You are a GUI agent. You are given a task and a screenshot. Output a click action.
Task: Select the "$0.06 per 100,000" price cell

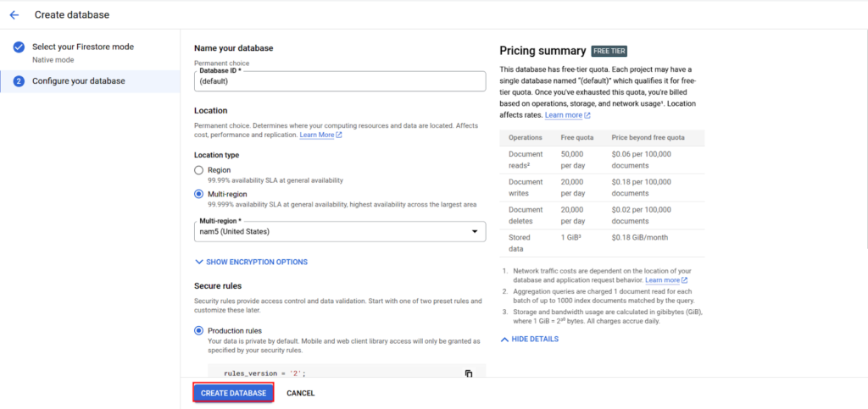coord(642,160)
